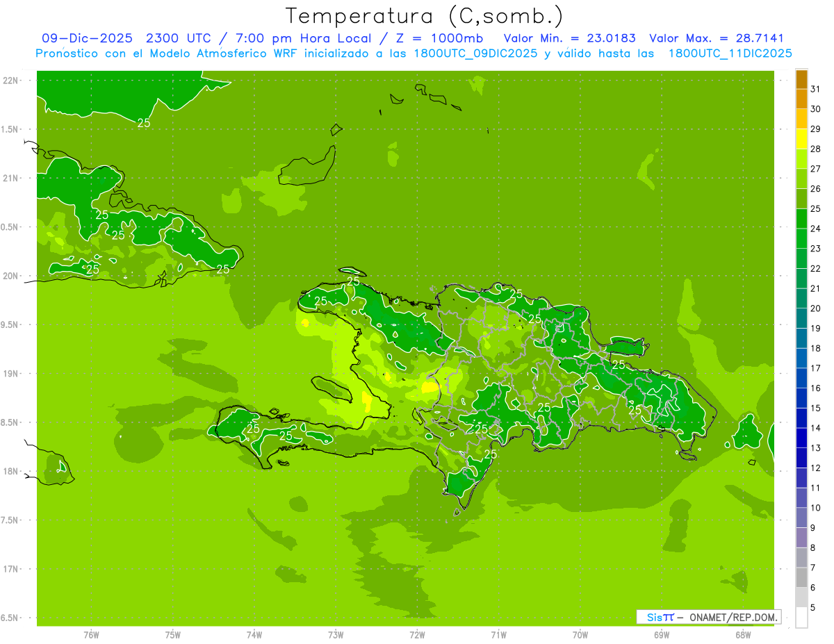Click the '17N' latitude label
This screenshot has height=644, width=834.
pyautogui.click(x=10, y=569)
